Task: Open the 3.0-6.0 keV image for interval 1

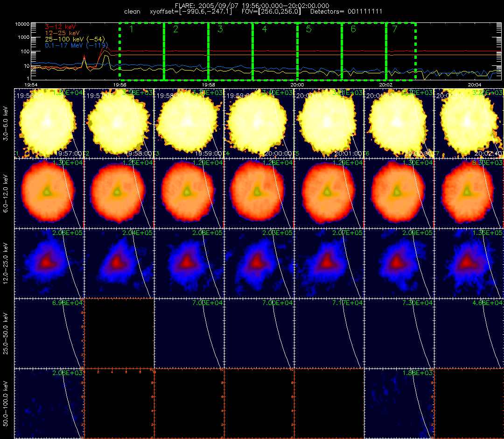Action: pos(49,123)
